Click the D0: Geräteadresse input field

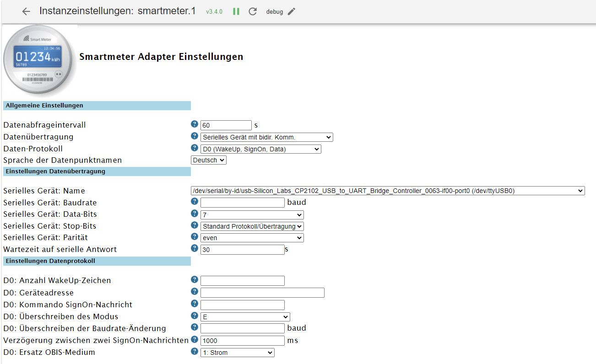pos(262,293)
